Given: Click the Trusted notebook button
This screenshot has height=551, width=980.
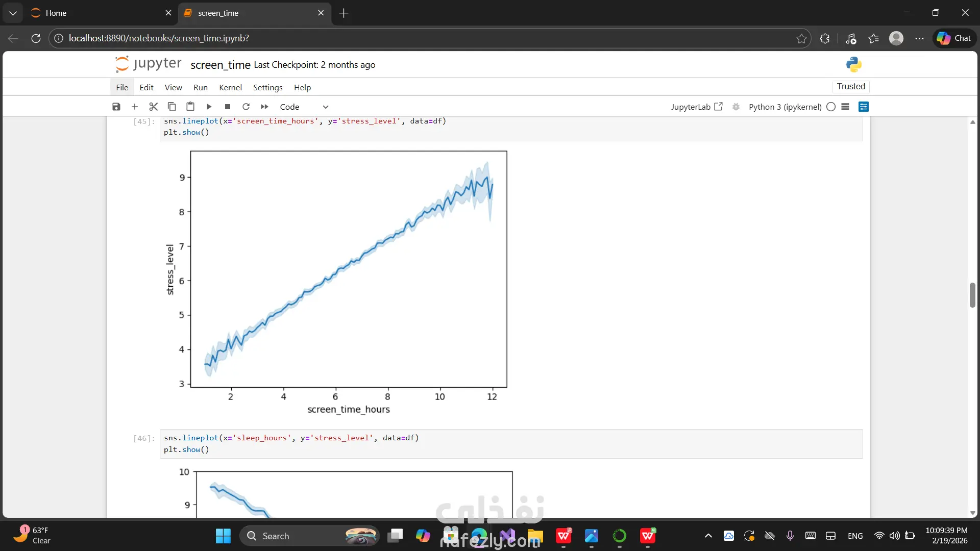Looking at the screenshot, I should click(851, 86).
